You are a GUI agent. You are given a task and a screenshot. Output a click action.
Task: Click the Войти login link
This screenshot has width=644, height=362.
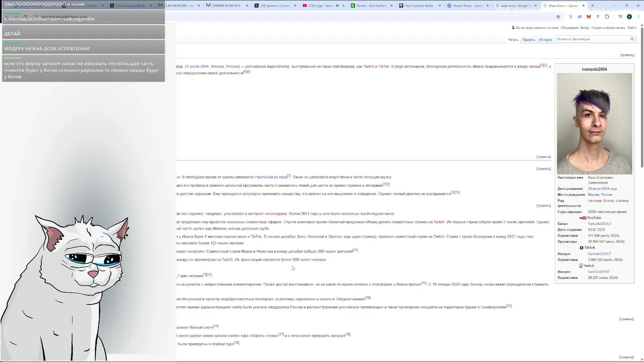tap(632, 28)
